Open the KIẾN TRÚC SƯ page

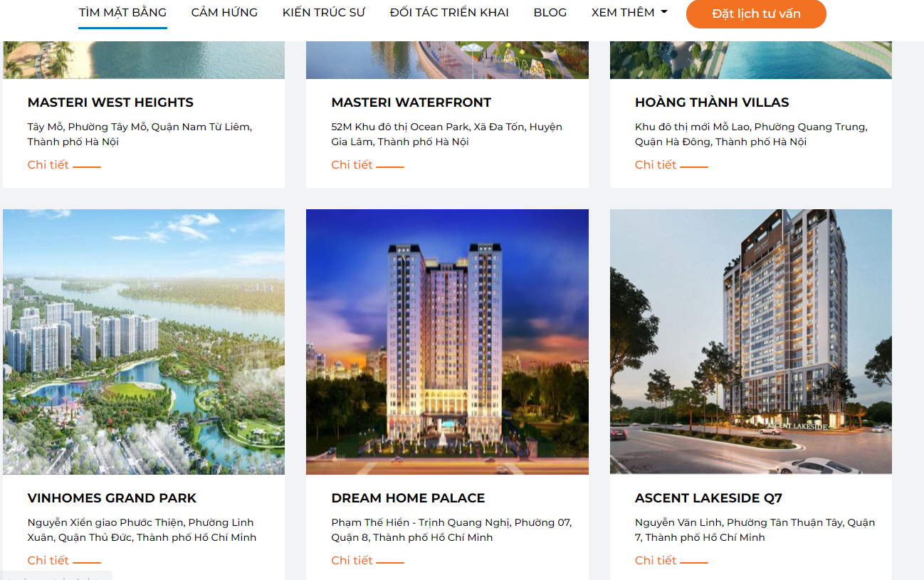tap(323, 13)
